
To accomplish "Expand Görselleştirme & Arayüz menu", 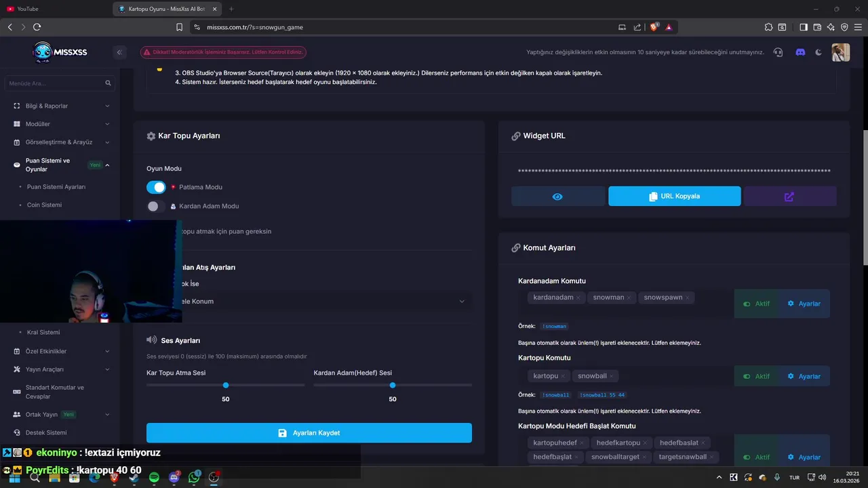I will (x=62, y=142).
